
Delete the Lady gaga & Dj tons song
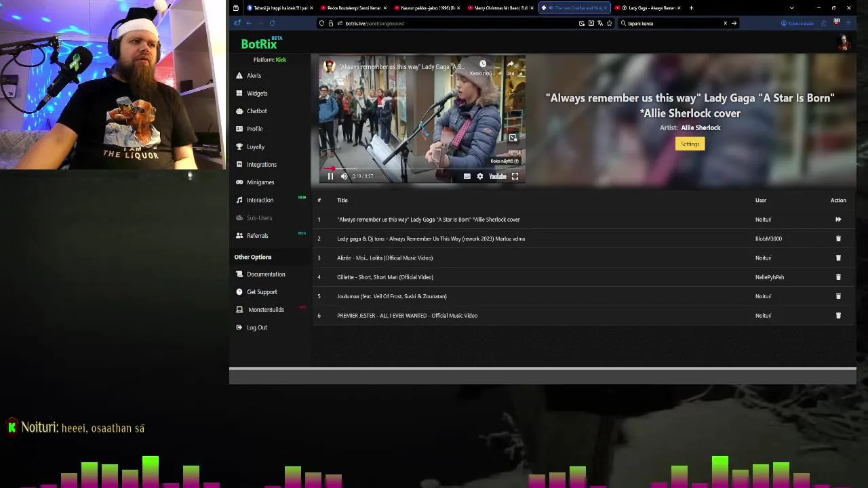point(838,239)
